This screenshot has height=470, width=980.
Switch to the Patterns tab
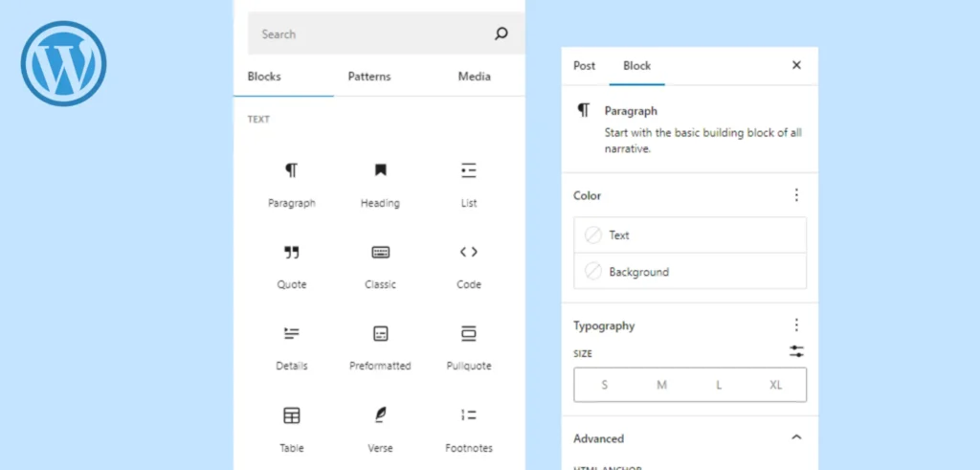[x=368, y=77]
